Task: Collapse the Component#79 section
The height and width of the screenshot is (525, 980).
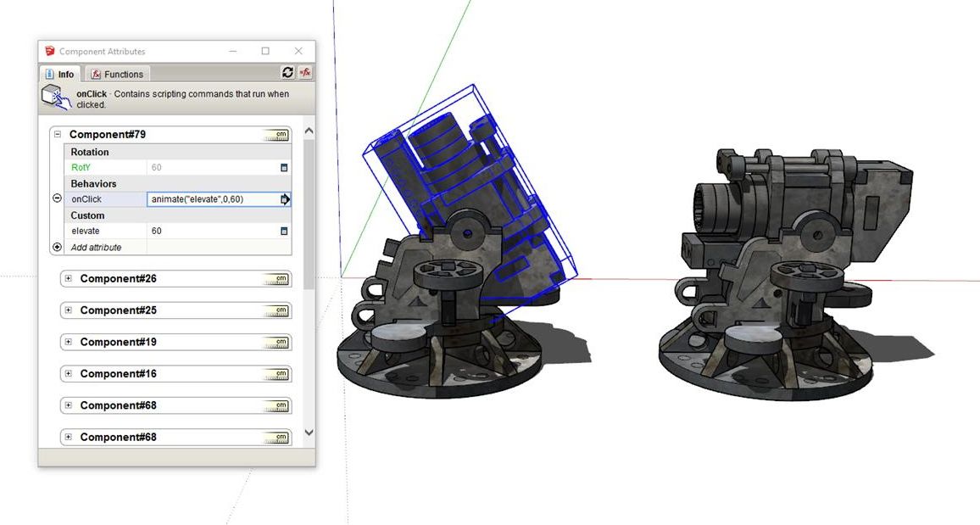Action: point(58,134)
